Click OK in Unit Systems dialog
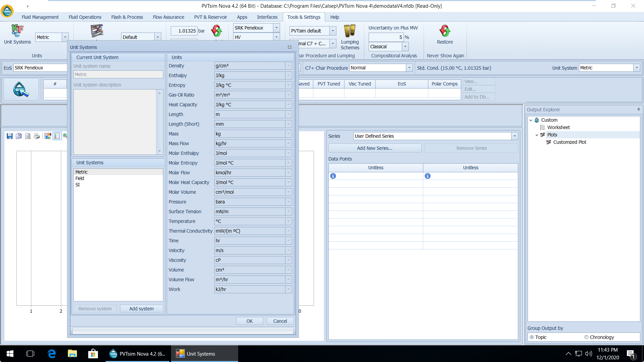Image resolution: width=644 pixels, height=362 pixels. point(250,321)
